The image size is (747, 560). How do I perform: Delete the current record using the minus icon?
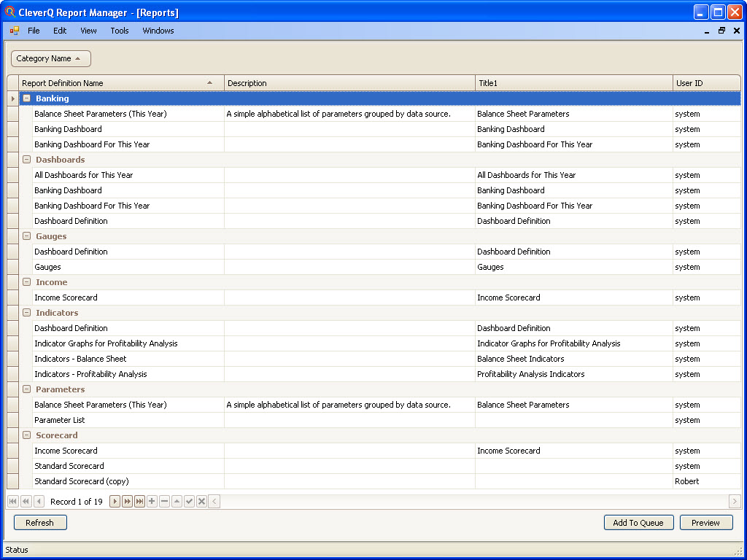click(165, 501)
